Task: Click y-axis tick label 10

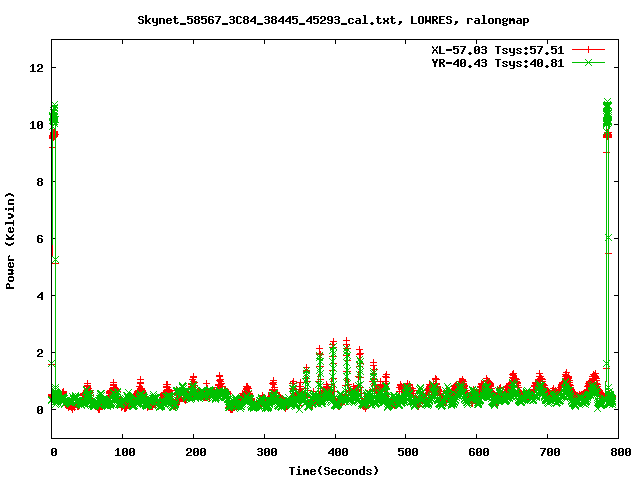Action: (36, 125)
